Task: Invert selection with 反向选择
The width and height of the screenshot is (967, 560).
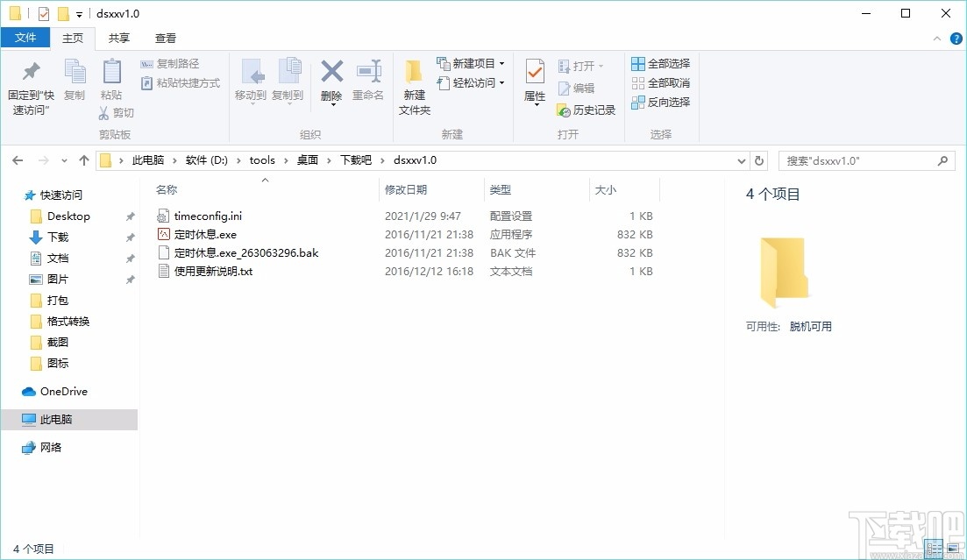Action: [x=660, y=102]
